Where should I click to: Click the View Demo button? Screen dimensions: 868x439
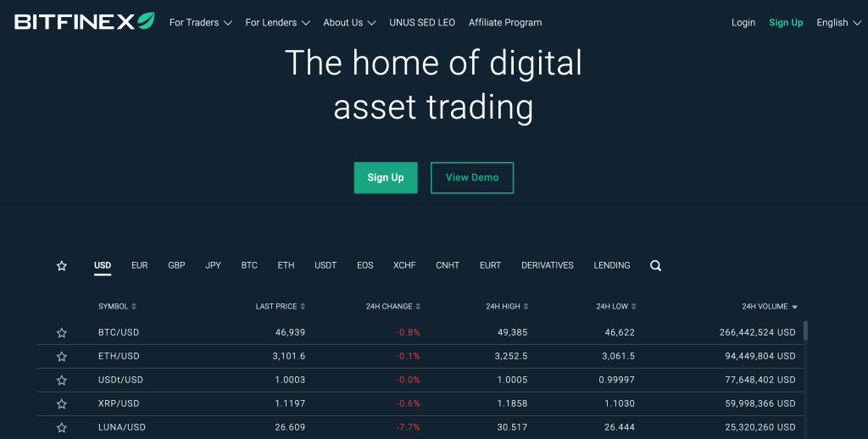pos(472,178)
